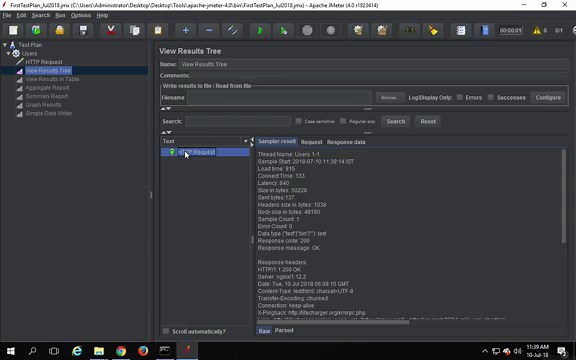Select Aggregate Report in tree

point(47,88)
